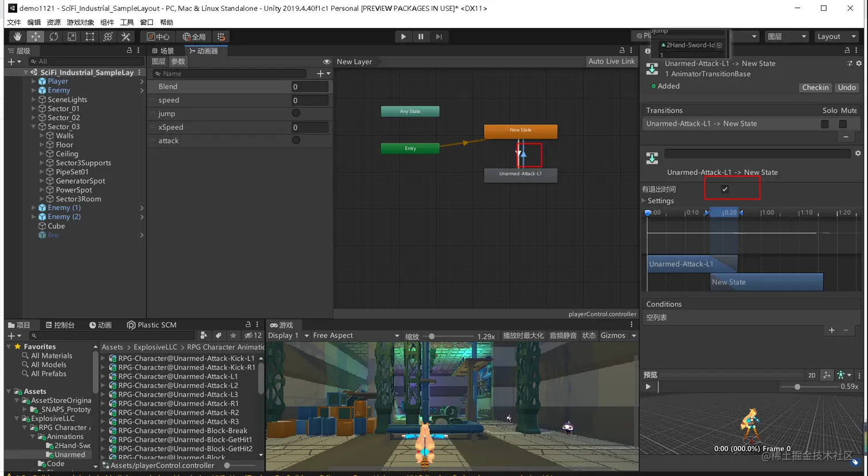Image resolution: width=868 pixels, height=476 pixels.
Task: Toggle the Mute checkbox for the transition
Action: [842, 124]
